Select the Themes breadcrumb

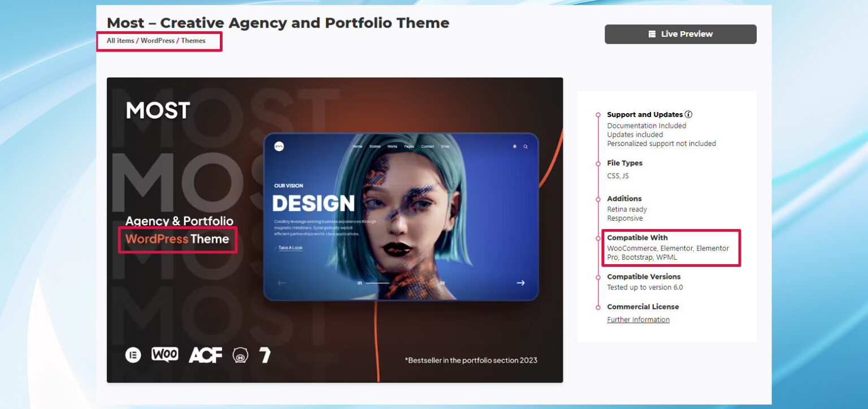(193, 40)
